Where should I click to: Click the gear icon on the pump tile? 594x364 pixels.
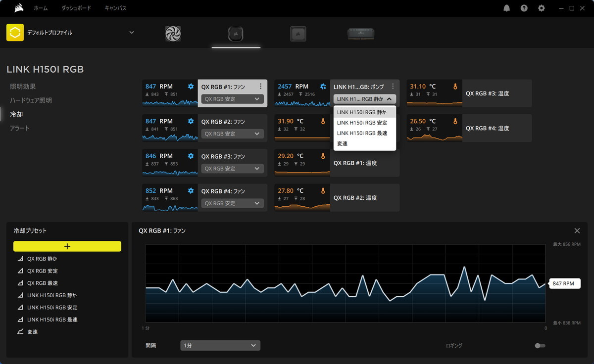[323, 87]
